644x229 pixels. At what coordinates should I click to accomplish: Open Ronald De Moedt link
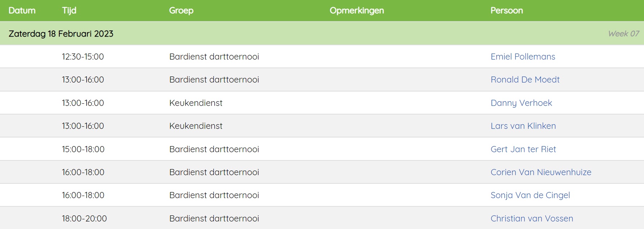pos(525,80)
